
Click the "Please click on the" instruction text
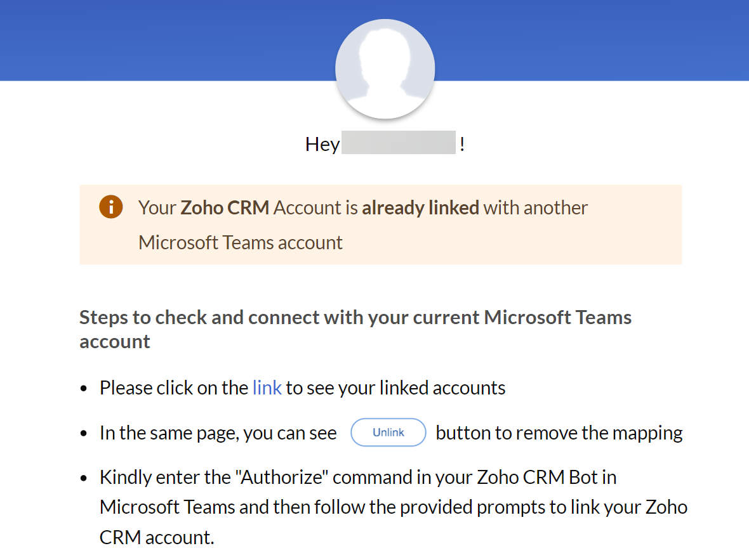(x=173, y=387)
